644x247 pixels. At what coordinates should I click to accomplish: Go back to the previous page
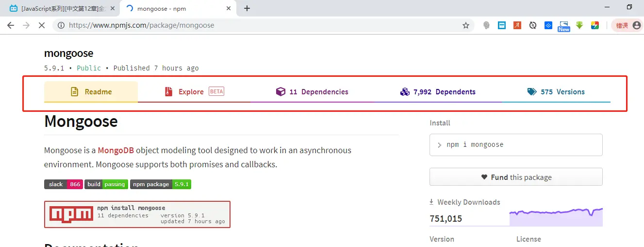(11, 25)
